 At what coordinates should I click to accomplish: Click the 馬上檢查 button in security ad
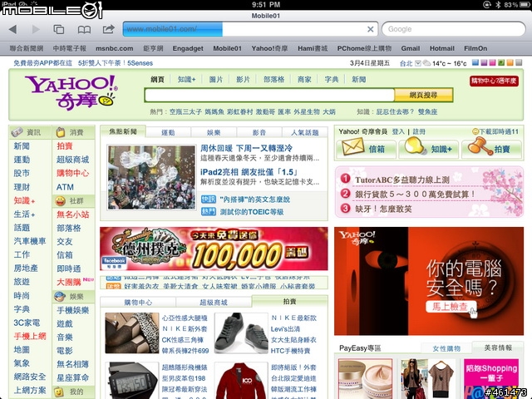coord(451,307)
